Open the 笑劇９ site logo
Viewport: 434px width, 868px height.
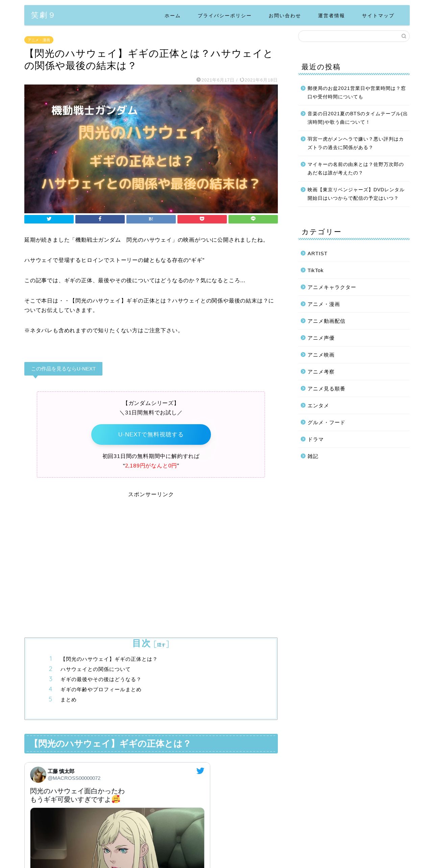click(43, 15)
